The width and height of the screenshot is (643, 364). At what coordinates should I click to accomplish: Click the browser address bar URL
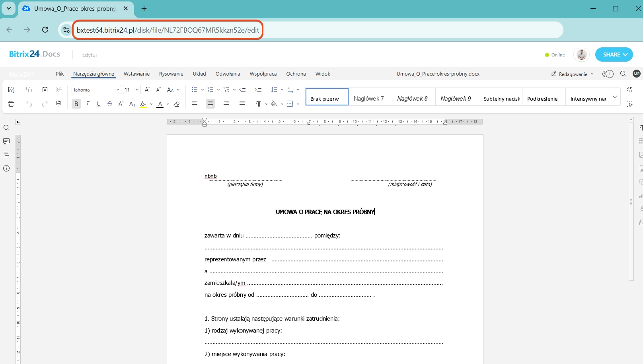point(168,30)
